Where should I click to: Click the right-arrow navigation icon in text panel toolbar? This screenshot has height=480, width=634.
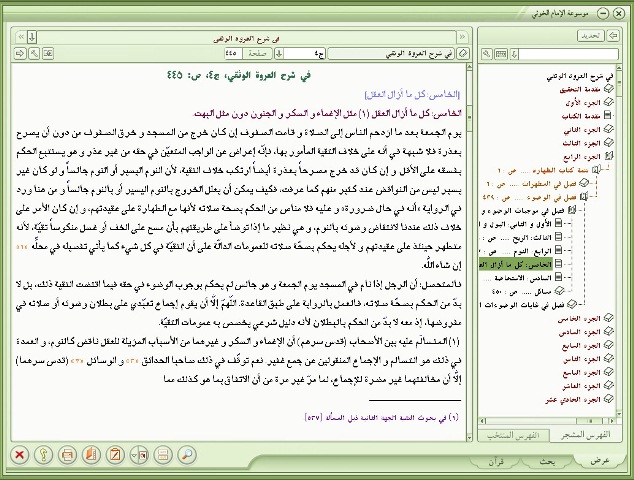pyautogui.click(x=20, y=53)
